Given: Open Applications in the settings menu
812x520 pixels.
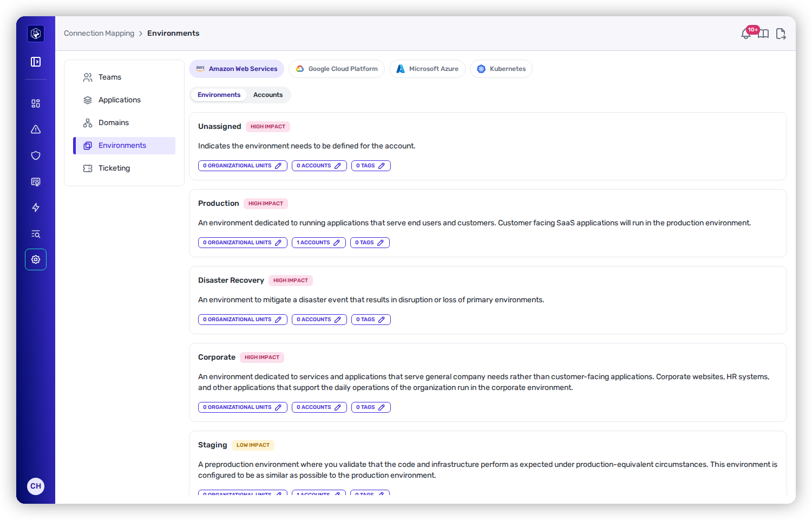Looking at the screenshot, I should (125, 100).
